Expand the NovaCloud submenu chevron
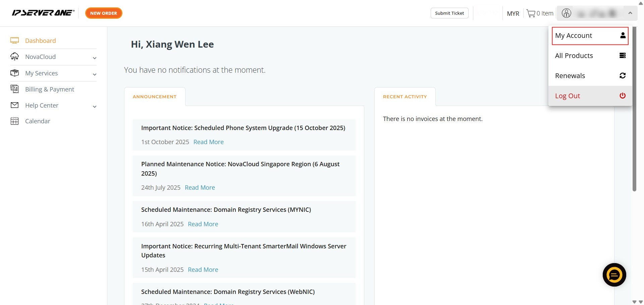Viewport: 644px width, 305px height. [x=95, y=58]
